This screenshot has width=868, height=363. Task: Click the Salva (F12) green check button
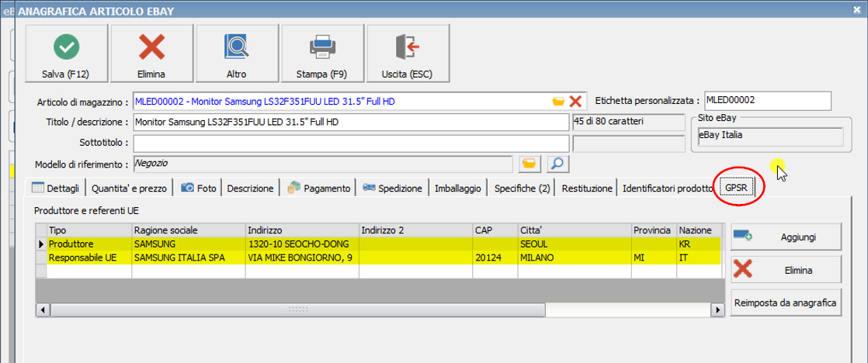[x=66, y=54]
